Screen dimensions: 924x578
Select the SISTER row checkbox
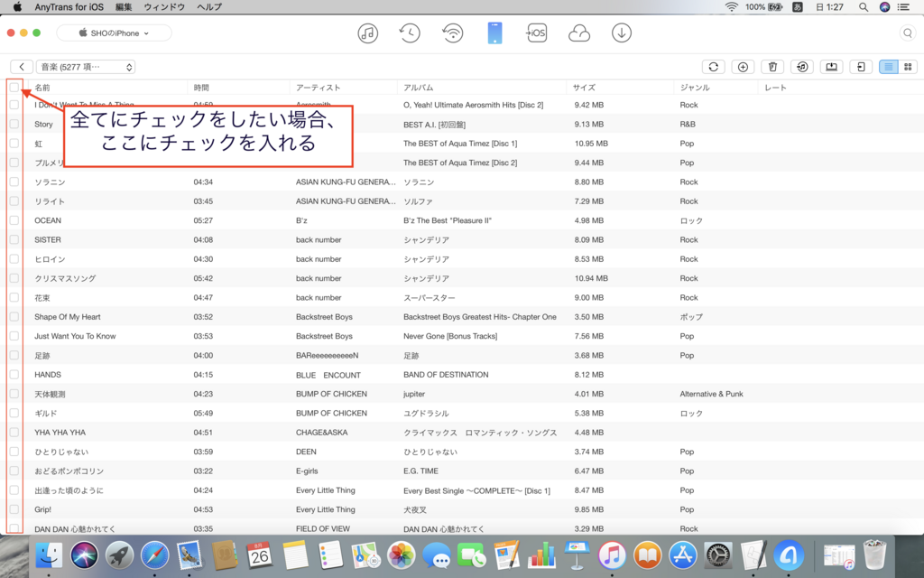14,239
